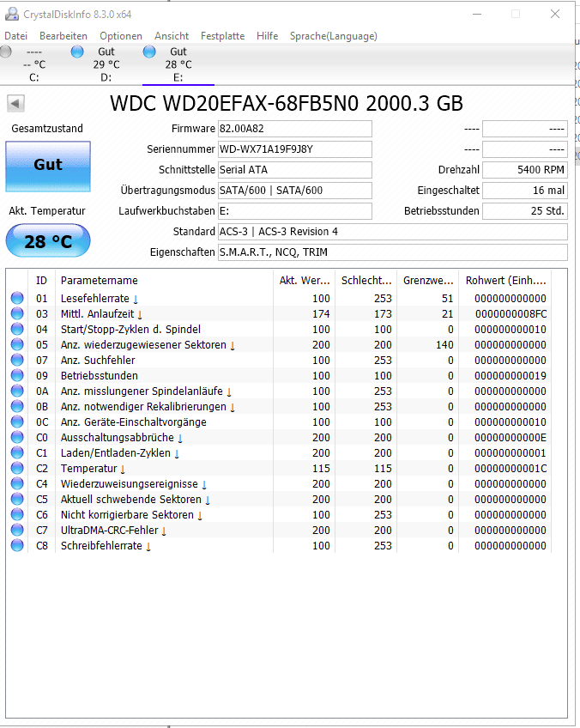Click the status orb of Start/Stopp-Zyklen row
The width and height of the screenshot is (580, 728).
(17, 329)
